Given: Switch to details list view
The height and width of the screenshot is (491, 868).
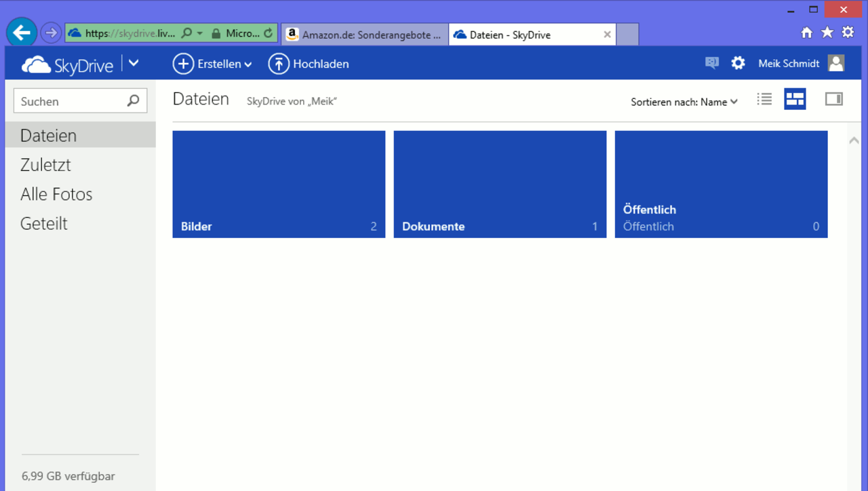Looking at the screenshot, I should pos(764,99).
